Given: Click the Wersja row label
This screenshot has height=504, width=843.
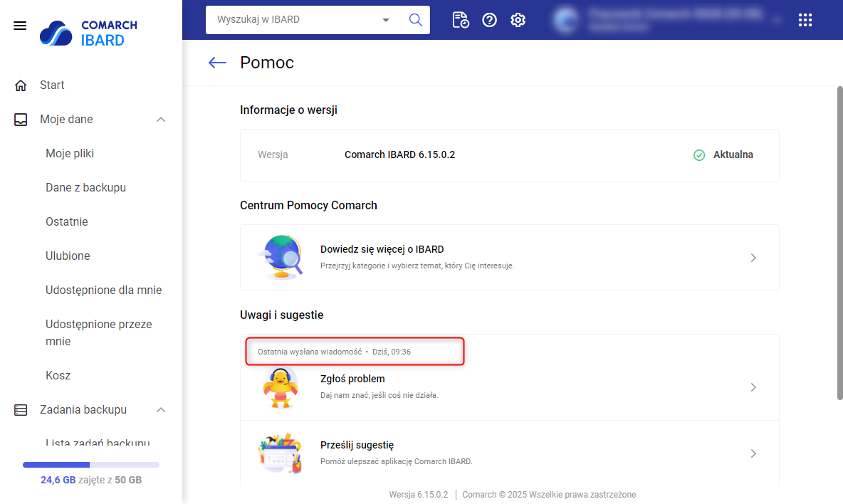Looking at the screenshot, I should point(273,154).
